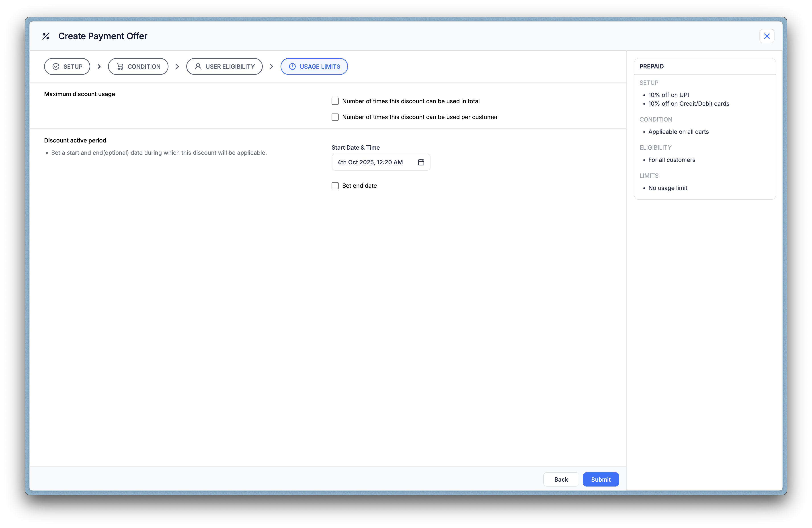Click the Back button
This screenshot has height=528, width=812.
561,480
